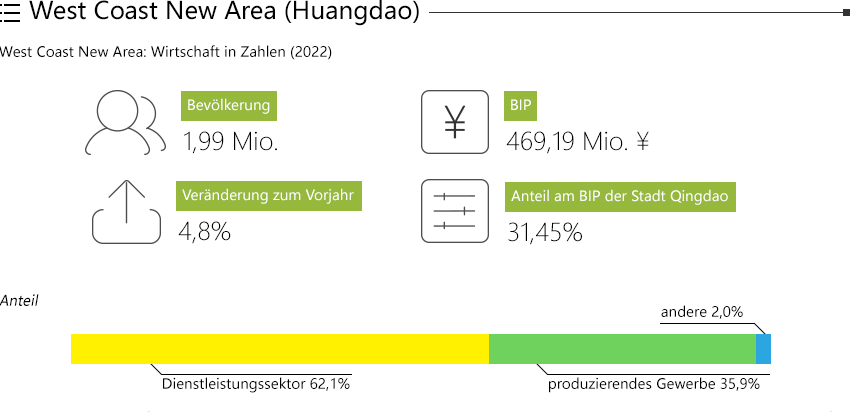Click the sliders icon for GDP share
Screen dimensions: 850x412
click(455, 211)
